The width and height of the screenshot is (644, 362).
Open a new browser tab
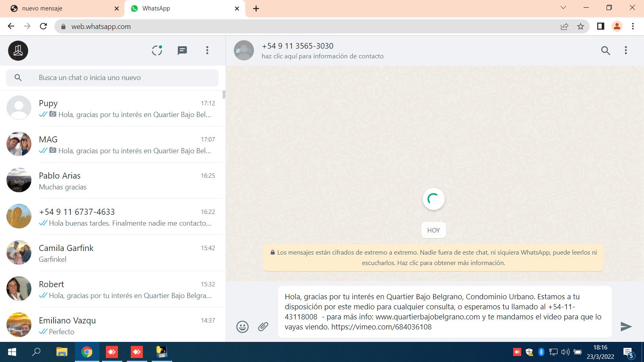pos(256,8)
